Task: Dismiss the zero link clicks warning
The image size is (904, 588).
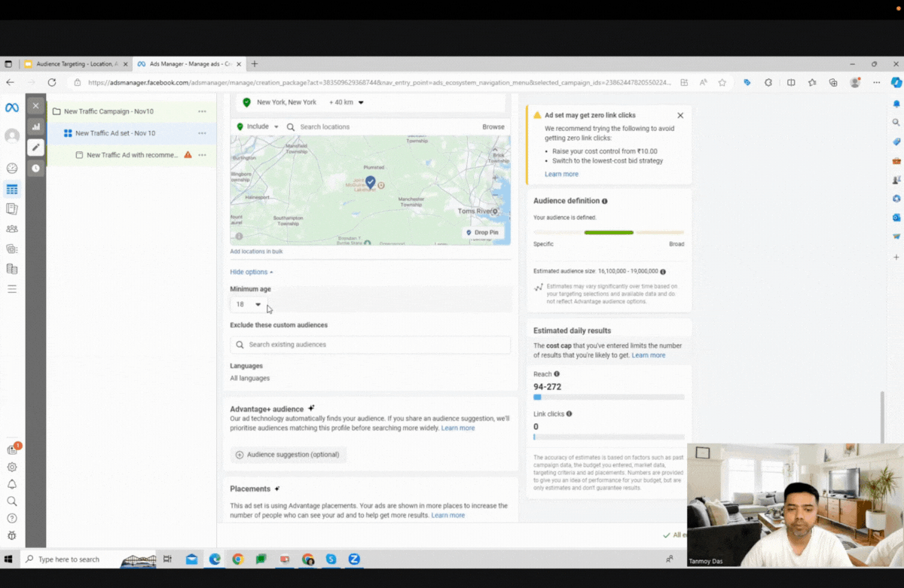Action: click(x=680, y=115)
